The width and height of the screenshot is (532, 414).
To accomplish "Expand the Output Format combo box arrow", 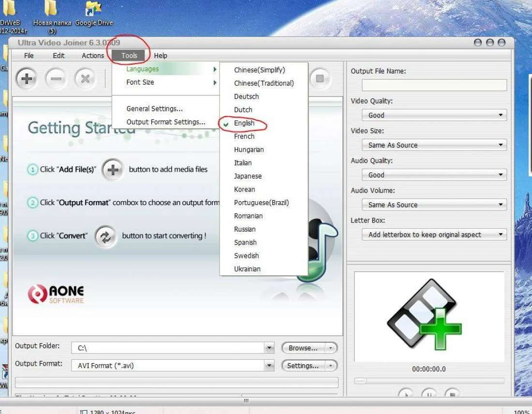I will pos(269,366).
